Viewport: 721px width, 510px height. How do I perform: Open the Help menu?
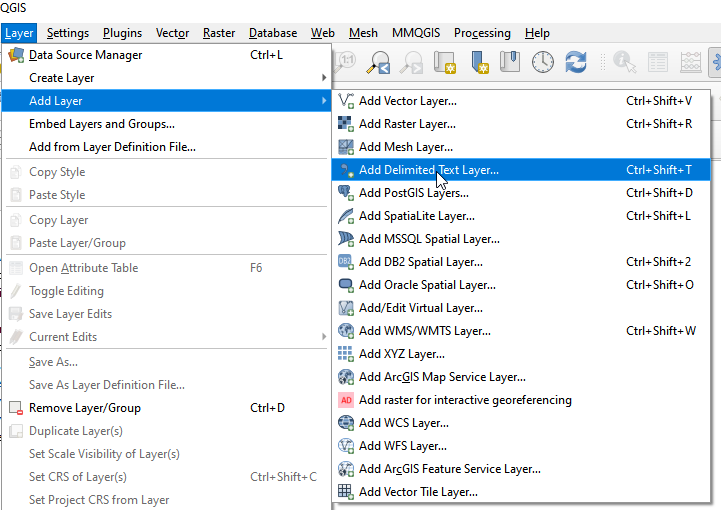[537, 33]
